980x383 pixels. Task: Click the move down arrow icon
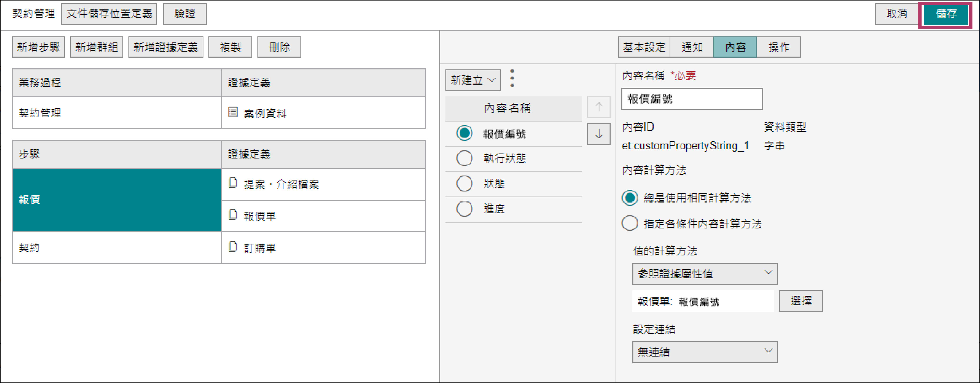pos(599,134)
